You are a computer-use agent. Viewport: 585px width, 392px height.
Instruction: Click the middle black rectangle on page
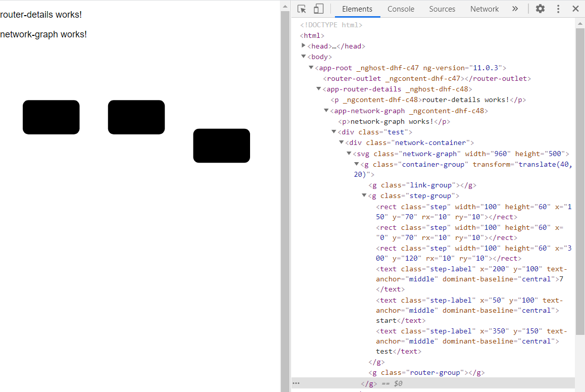(x=136, y=117)
